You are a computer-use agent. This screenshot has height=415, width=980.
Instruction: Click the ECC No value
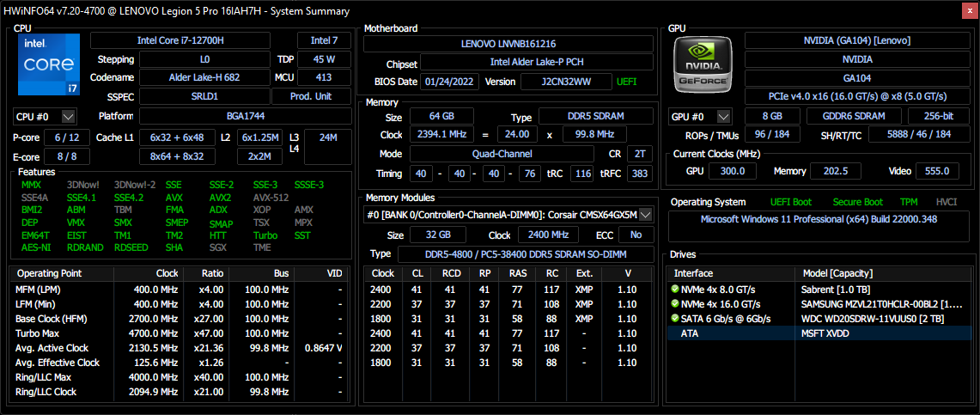pyautogui.click(x=636, y=235)
